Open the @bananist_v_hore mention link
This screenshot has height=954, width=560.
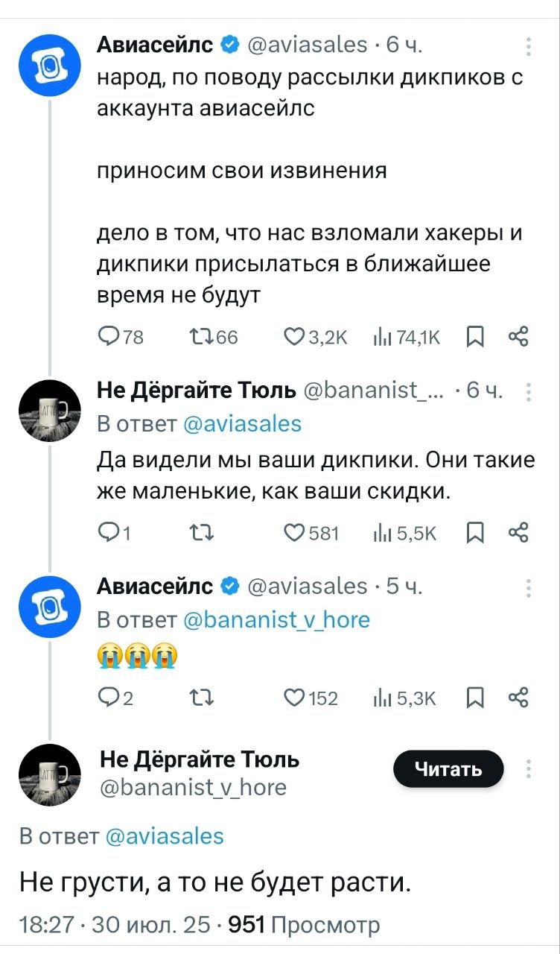click(x=276, y=619)
